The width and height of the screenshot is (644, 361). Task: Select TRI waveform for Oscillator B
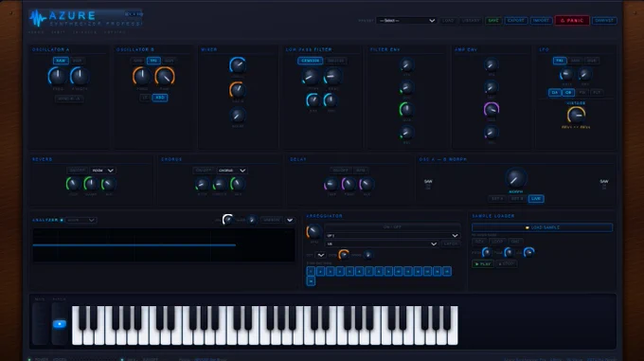[x=153, y=61]
